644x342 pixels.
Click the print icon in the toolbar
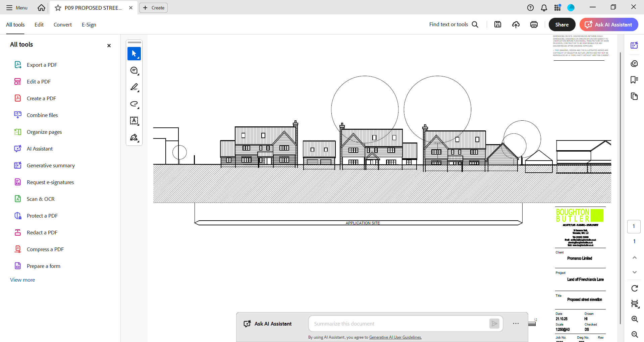coord(534,24)
